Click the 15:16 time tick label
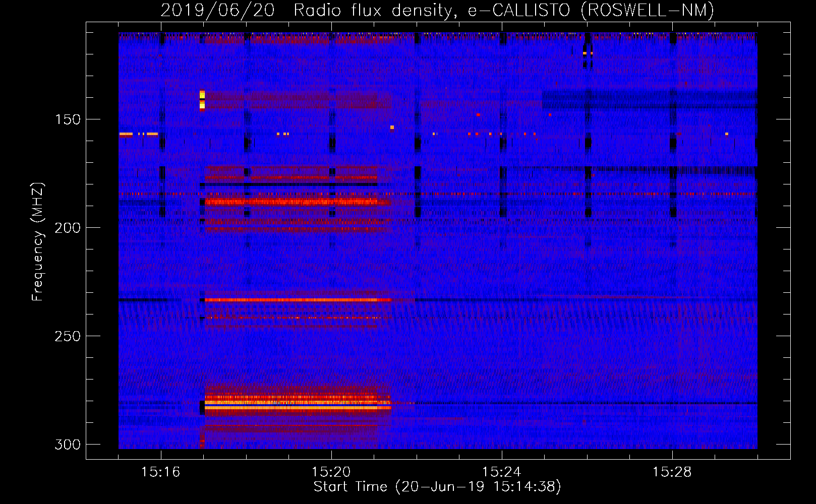This screenshot has width=816, height=504. pyautogui.click(x=161, y=472)
